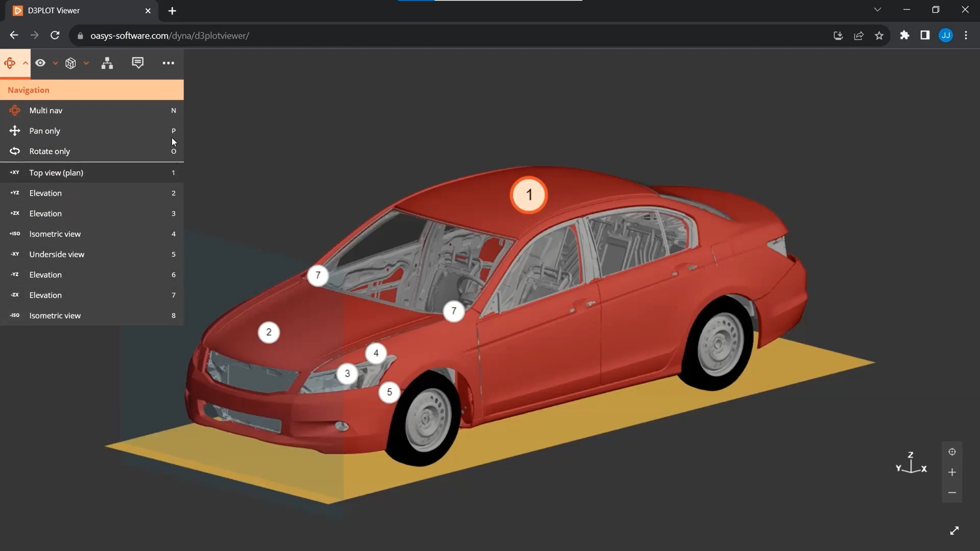The image size is (980, 551).
Task: Open the more options ellipsis menu
Action: tap(168, 63)
